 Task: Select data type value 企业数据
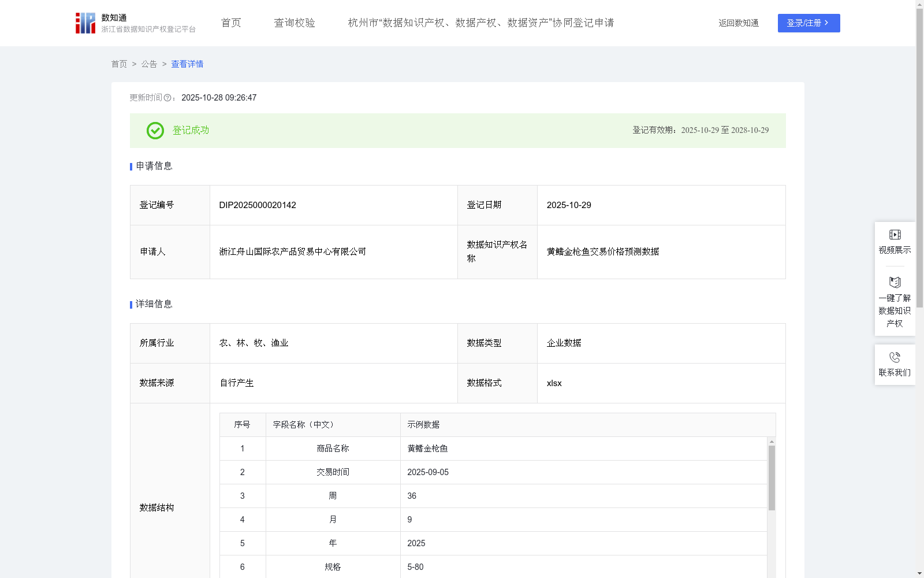tap(564, 343)
